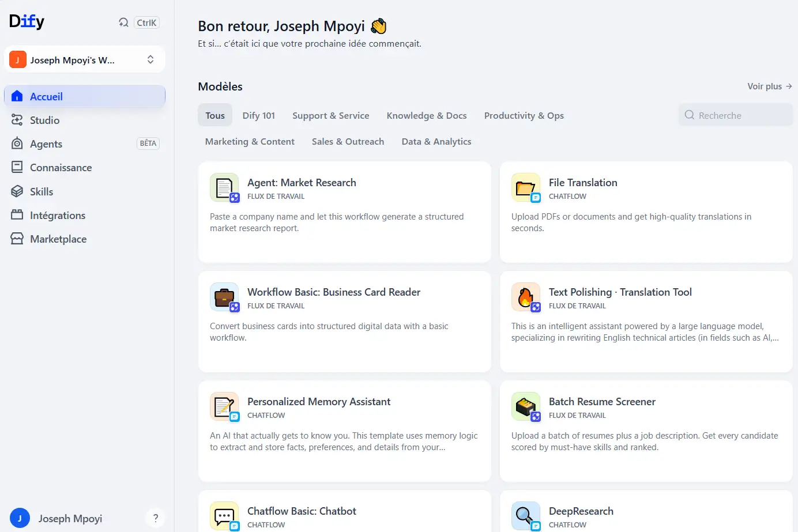The image size is (798, 532).
Task: Click the Business Card Reader briefcase icon
Action: point(224,297)
